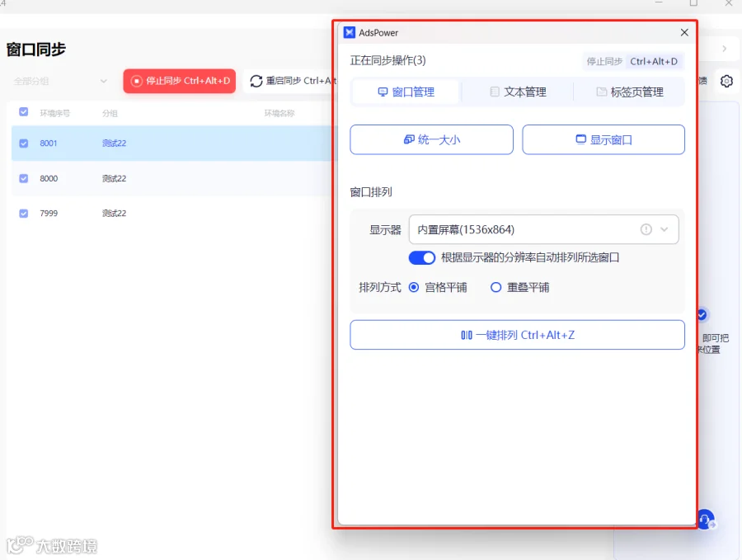The image size is (742, 560).
Task: Click the 7999 environment number
Action: 49,214
